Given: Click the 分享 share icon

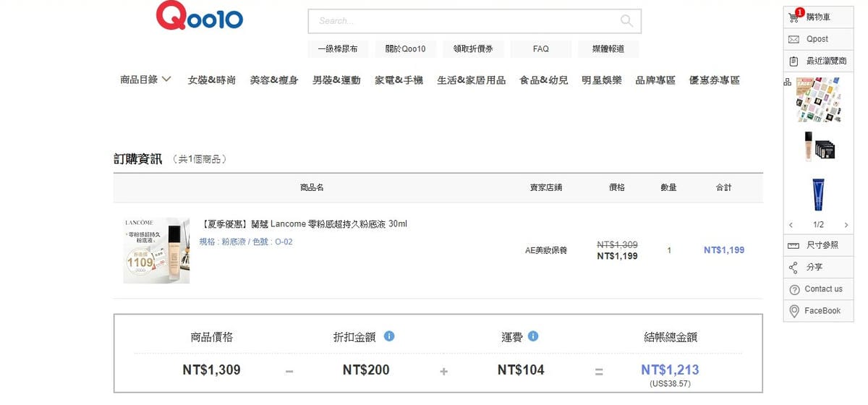Looking at the screenshot, I should click(x=793, y=268).
